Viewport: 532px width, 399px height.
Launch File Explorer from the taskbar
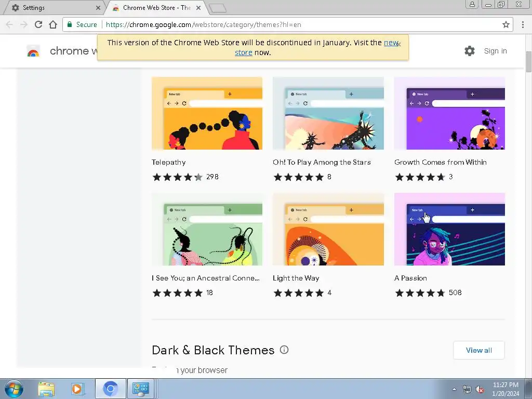[46, 389]
